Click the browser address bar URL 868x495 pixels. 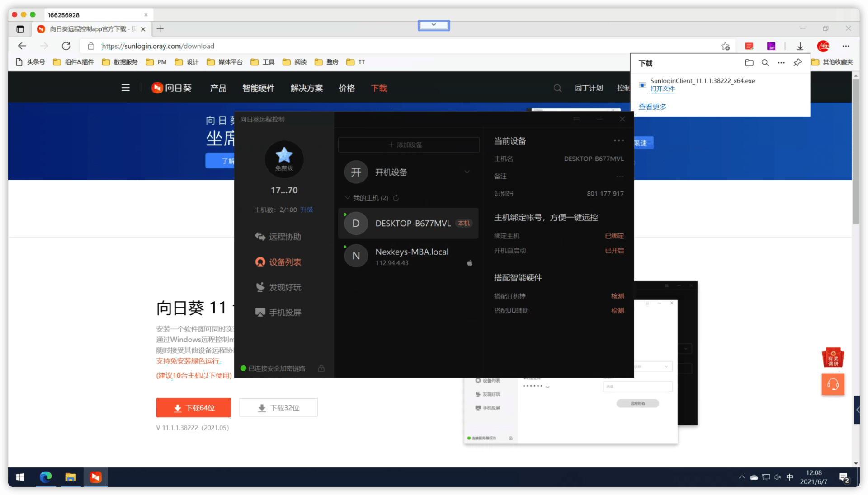click(x=158, y=46)
